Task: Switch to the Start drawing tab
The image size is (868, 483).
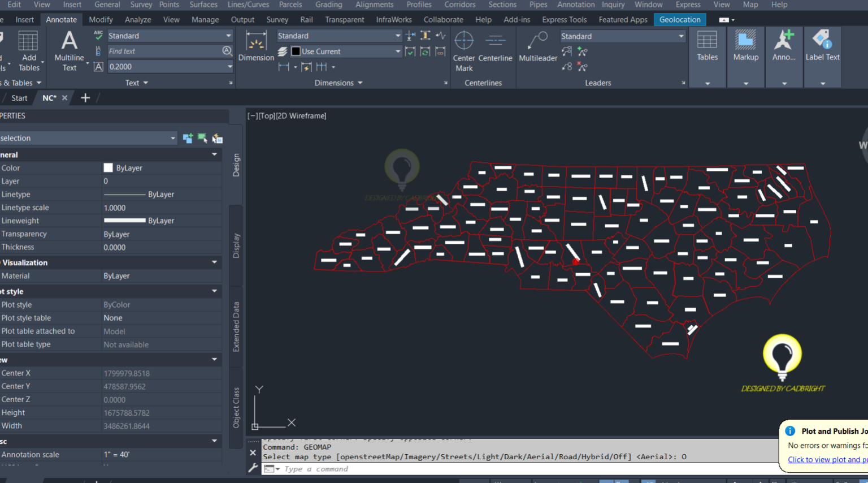Action: (19, 98)
